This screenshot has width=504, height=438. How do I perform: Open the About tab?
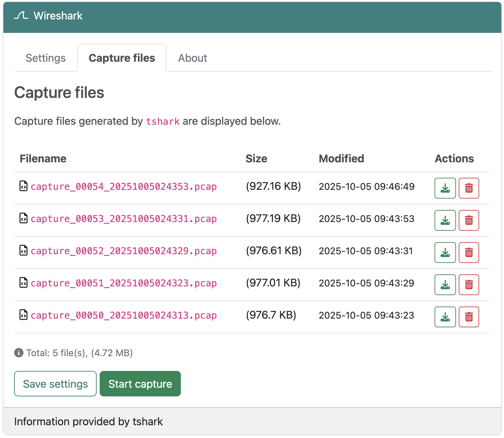pos(192,58)
